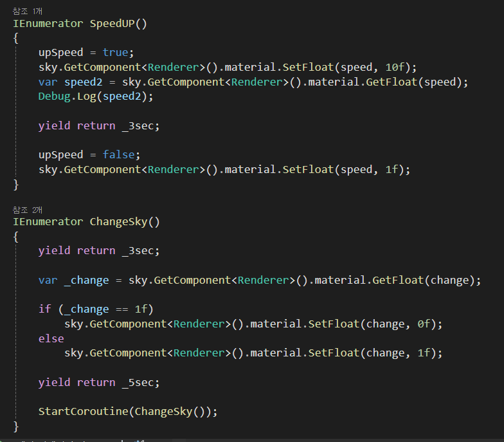The width and height of the screenshot is (504, 442).
Task: Click 'yield' on the '_5sec' line
Action: coord(54,382)
